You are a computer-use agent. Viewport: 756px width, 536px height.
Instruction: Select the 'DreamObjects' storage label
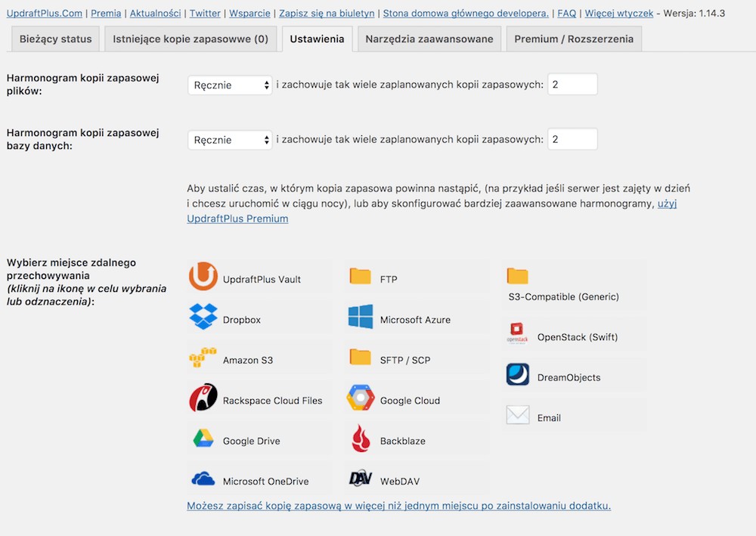569,378
